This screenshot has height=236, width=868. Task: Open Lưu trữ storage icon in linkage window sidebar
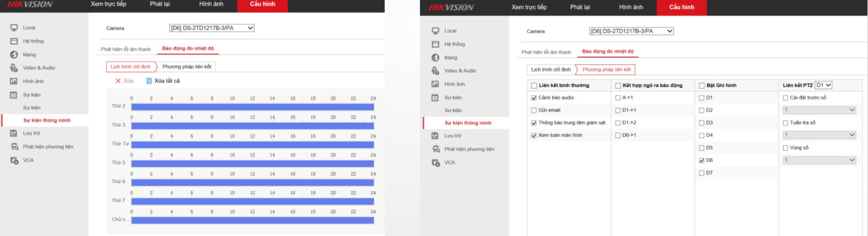[435, 136]
